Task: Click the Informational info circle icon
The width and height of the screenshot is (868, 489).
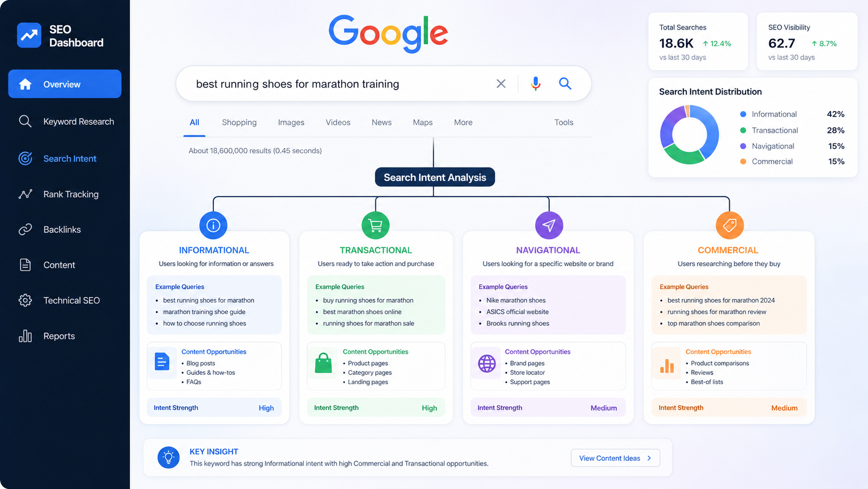Action: (213, 225)
